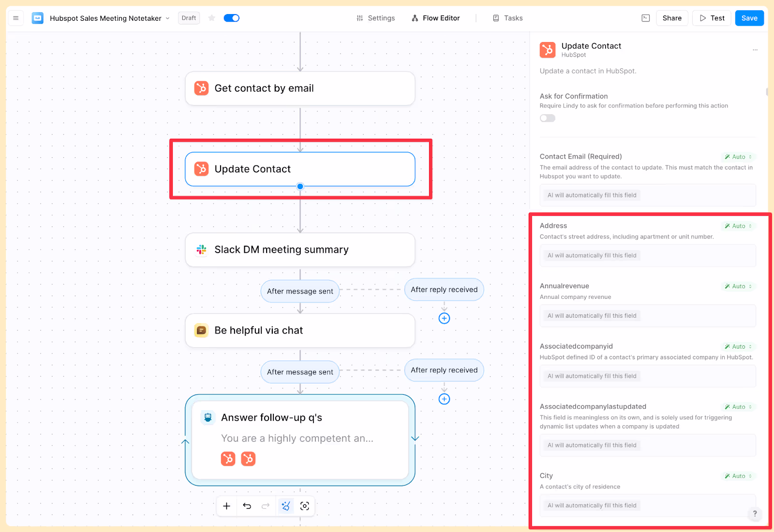The image size is (774, 532).
Task: Click first HubSpot tool icon in agent node
Action: coord(228,458)
